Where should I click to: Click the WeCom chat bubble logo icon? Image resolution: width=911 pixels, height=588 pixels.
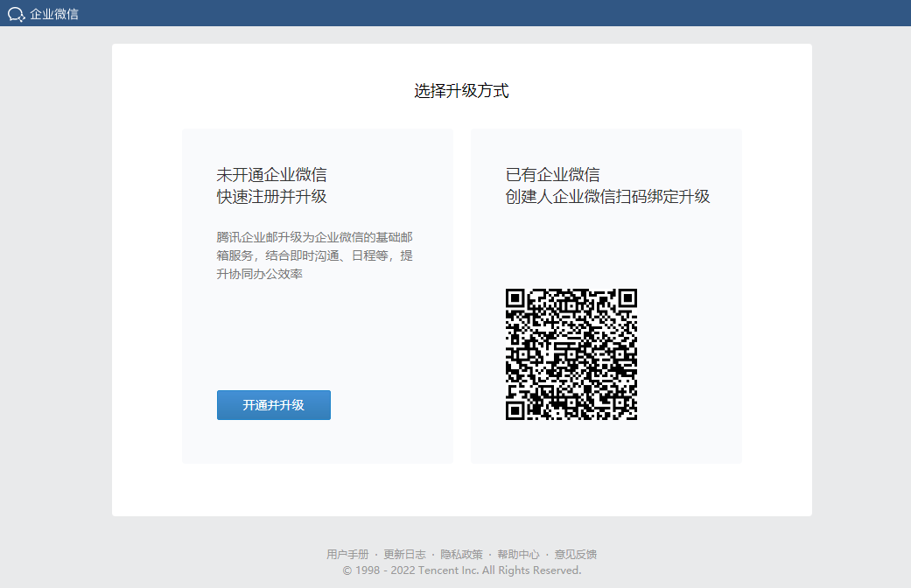coord(16,14)
